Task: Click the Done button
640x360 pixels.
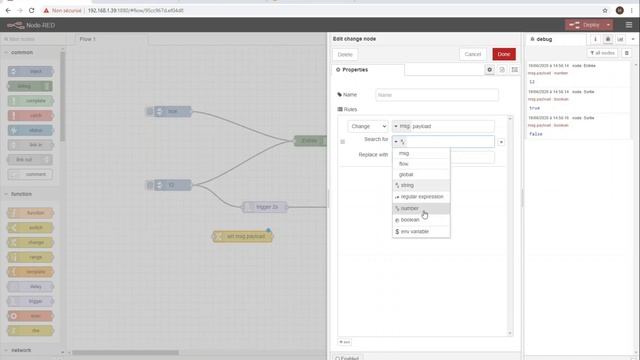Action: [504, 54]
